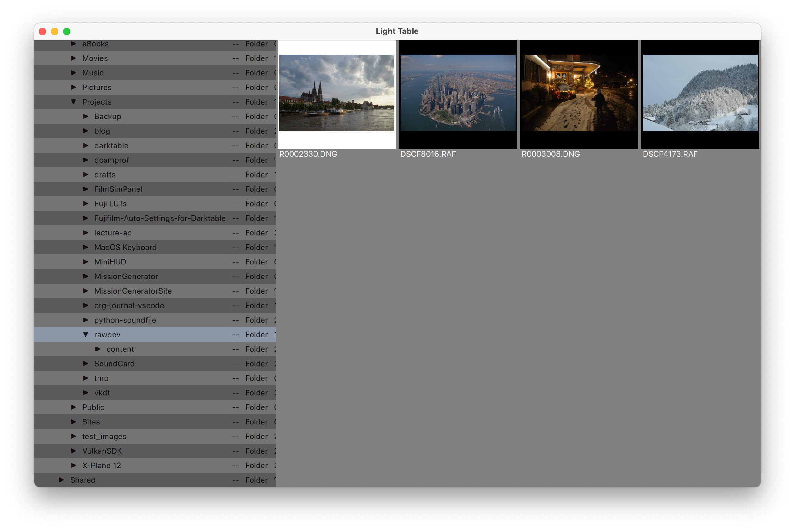Viewport: 795px width, 532px height.
Task: Click the green zoom window button
Action: point(67,32)
